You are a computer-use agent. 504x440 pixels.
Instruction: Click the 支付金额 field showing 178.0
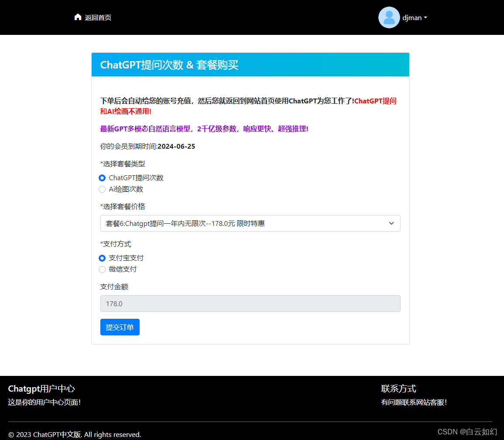pyautogui.click(x=250, y=304)
